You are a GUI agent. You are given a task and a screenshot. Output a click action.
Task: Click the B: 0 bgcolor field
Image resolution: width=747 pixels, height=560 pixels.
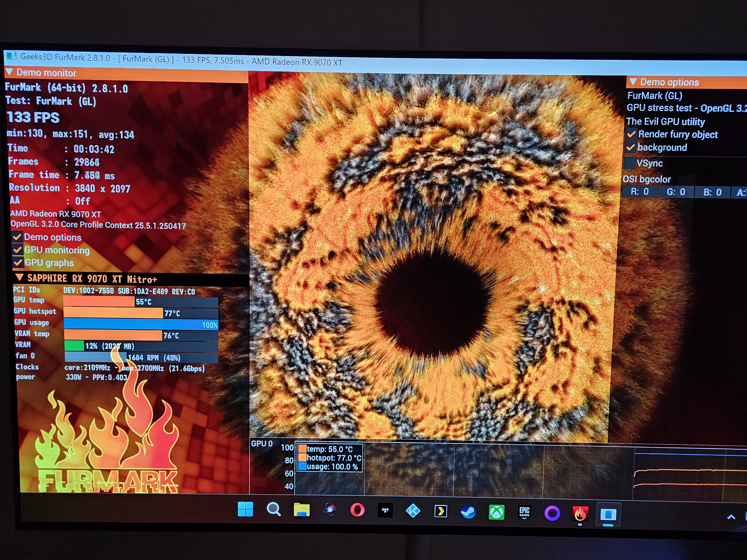(712, 192)
